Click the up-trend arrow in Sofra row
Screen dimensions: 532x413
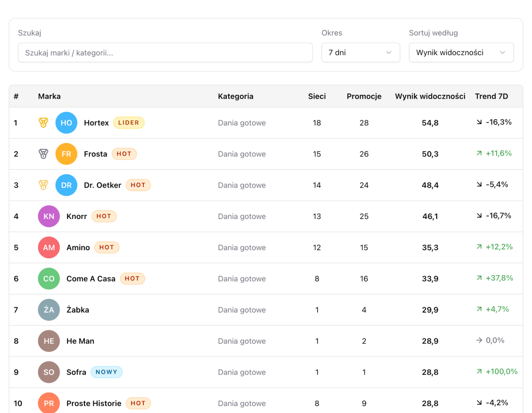click(479, 372)
